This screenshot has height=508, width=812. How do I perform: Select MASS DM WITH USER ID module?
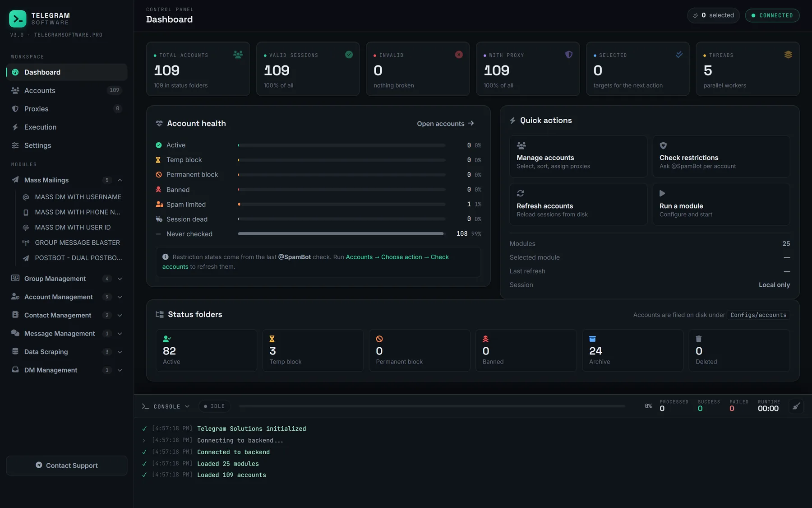72,228
